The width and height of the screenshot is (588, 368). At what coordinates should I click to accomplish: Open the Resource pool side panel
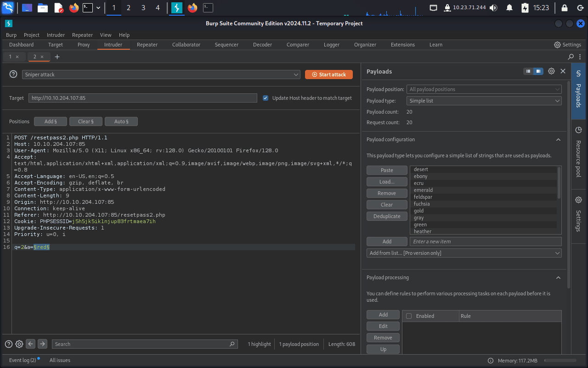(578, 130)
